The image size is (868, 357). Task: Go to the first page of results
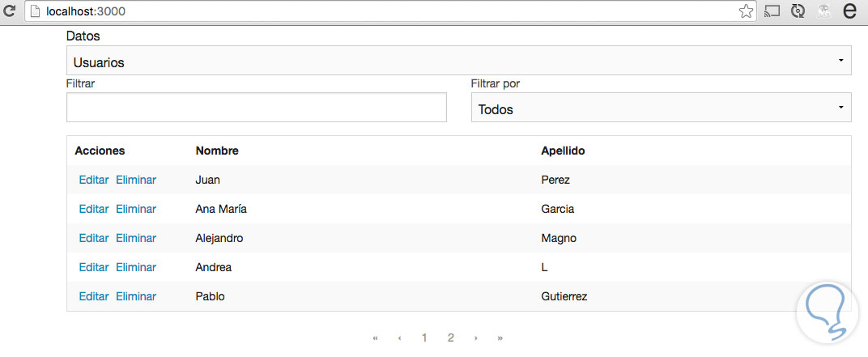point(375,338)
